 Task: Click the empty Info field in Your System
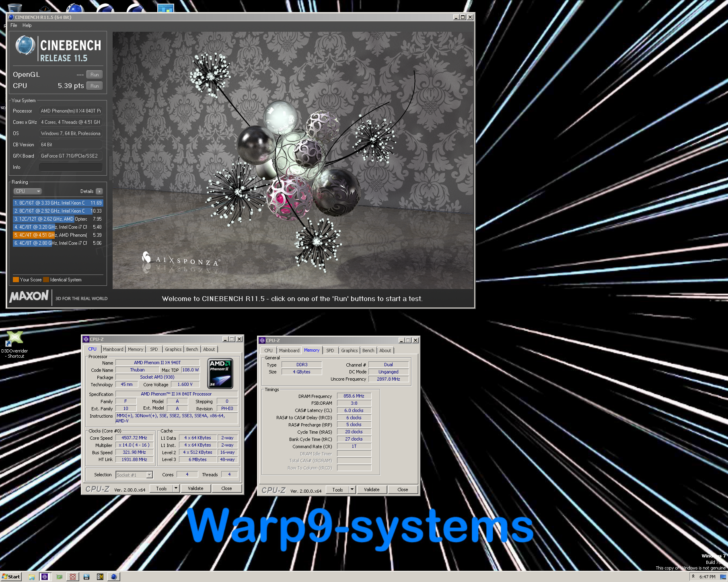pyautogui.click(x=70, y=167)
